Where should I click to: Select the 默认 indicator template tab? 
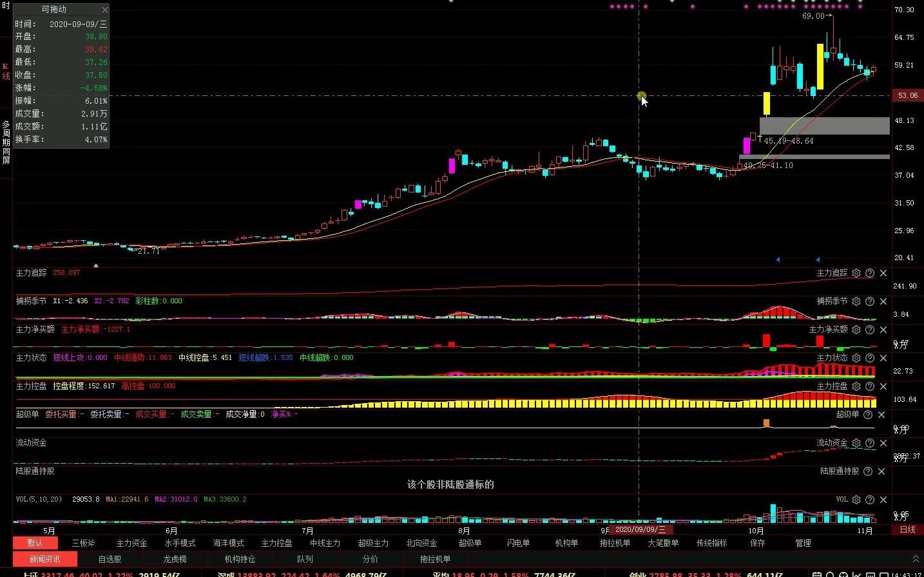click(x=35, y=543)
